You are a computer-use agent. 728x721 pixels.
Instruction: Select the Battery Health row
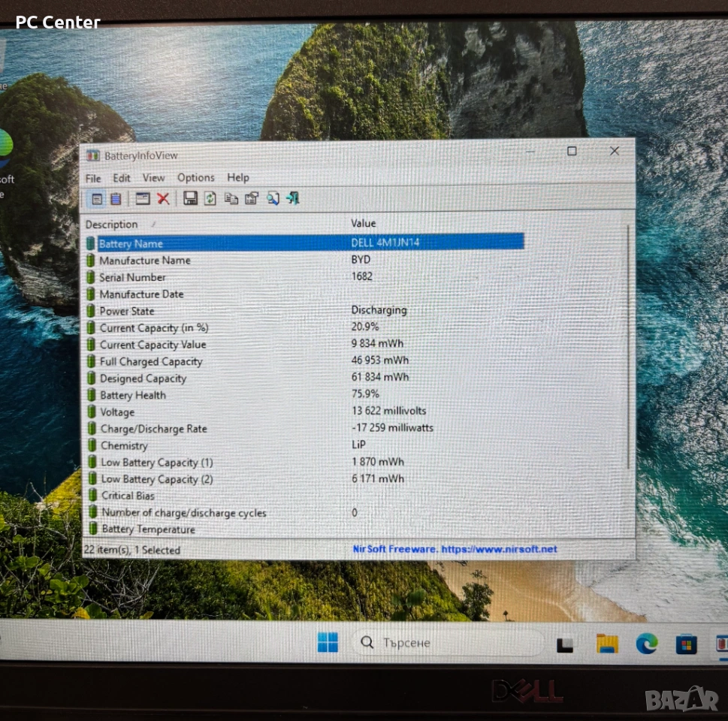[133, 395]
